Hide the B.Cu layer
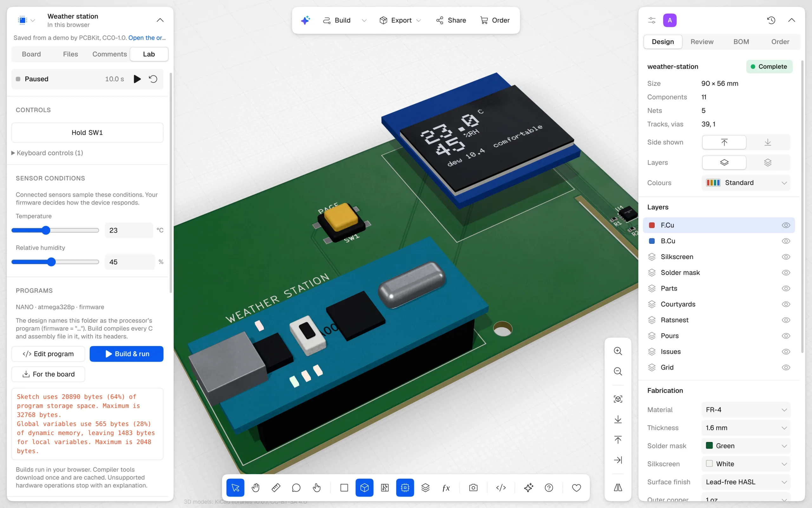This screenshot has height=508, width=812. coord(786,241)
